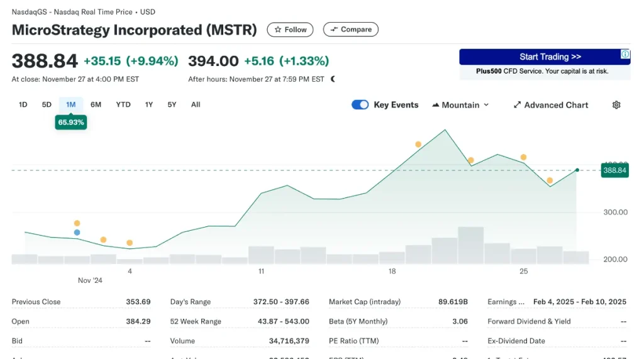
Task: Click the Beta (5Y Monthly) value 3.06
Action: pos(460,321)
